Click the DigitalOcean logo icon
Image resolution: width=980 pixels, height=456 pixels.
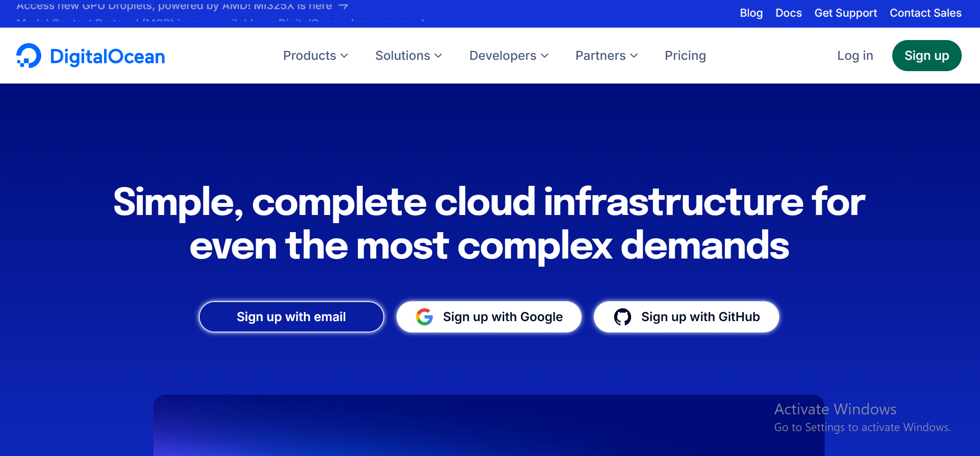[29, 56]
